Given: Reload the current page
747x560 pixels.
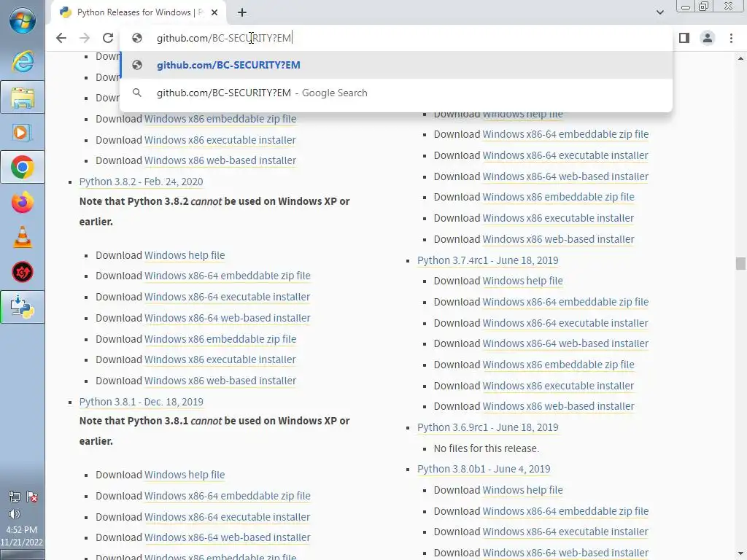Looking at the screenshot, I should 108,38.
